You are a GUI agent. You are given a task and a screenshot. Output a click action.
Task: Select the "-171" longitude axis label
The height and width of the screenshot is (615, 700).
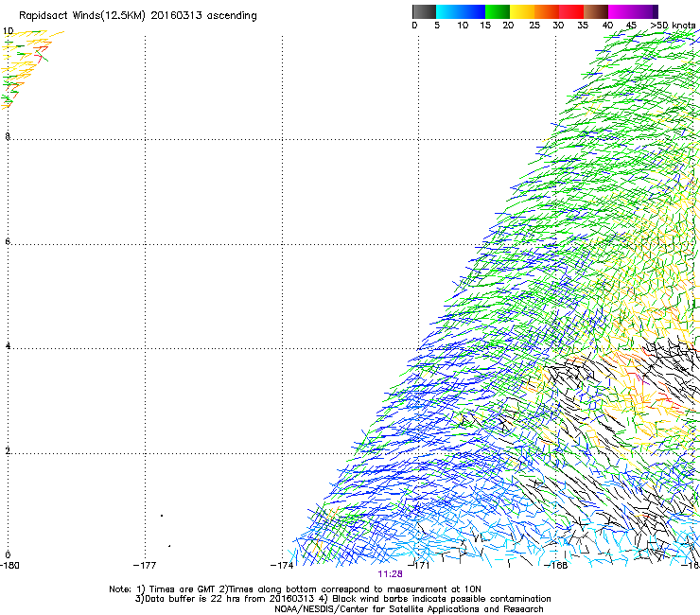tap(418, 566)
